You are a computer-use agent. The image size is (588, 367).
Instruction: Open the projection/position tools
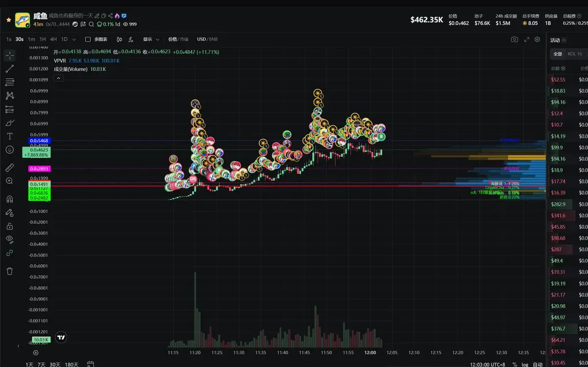click(10, 109)
